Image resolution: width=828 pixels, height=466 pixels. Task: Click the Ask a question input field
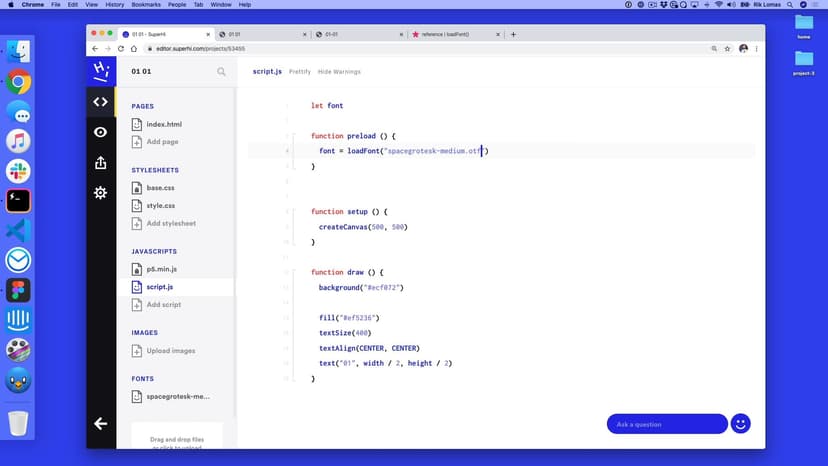pos(666,424)
